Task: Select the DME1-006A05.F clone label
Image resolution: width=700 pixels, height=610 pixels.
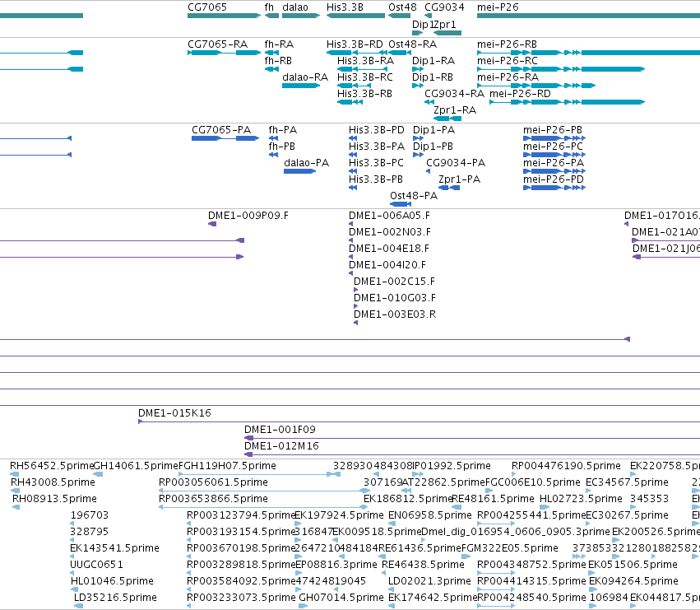Action: pyautogui.click(x=389, y=216)
